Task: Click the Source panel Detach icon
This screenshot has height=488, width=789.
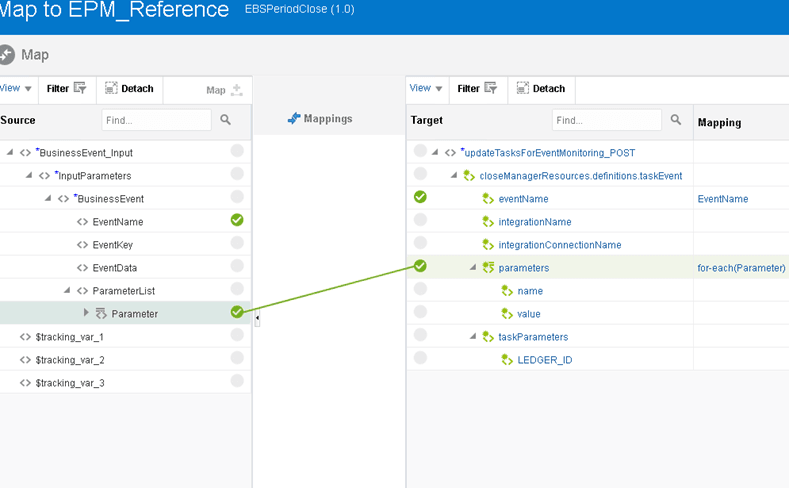Action: click(x=111, y=88)
